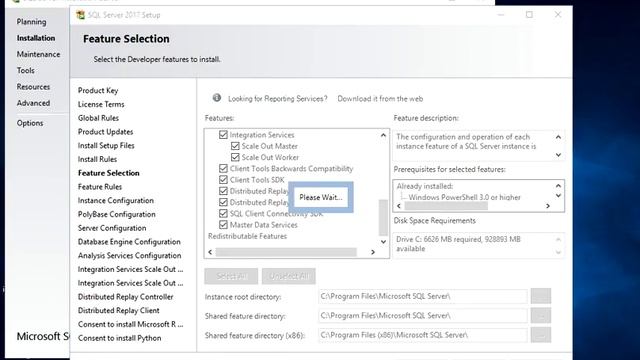Toggle Client Tools Backwards Compatibility checkbox
The image size is (640, 360).
[223, 169]
